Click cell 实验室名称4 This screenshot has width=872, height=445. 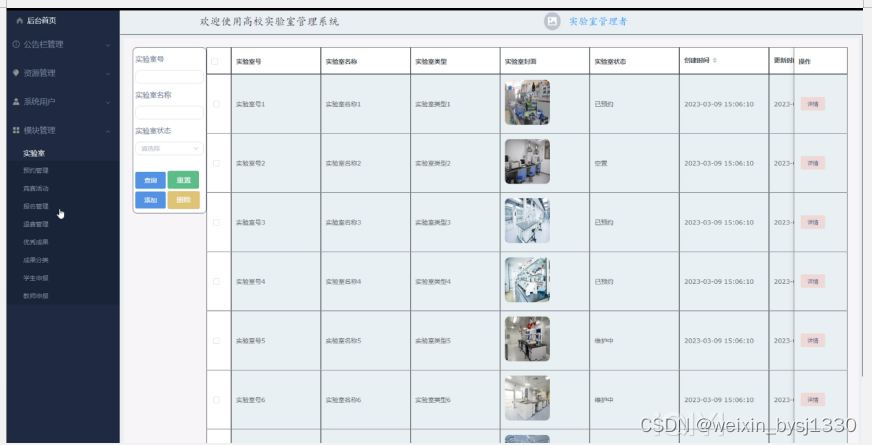coord(343,281)
